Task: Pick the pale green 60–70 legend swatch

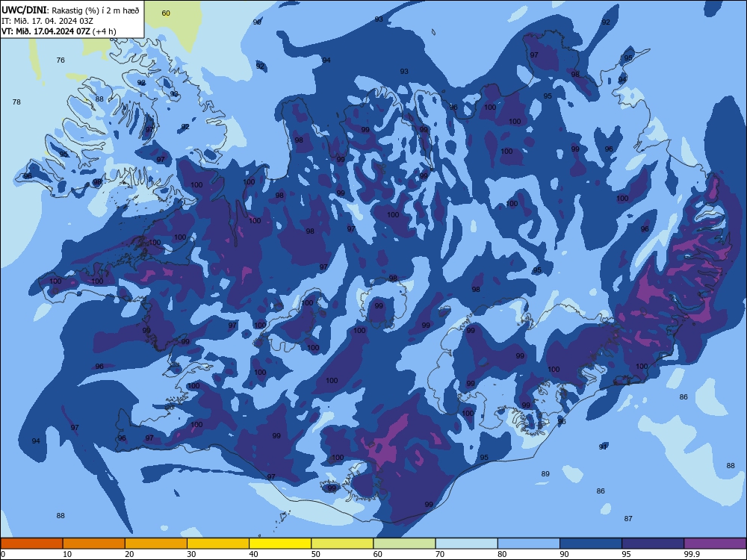Action: (404, 544)
